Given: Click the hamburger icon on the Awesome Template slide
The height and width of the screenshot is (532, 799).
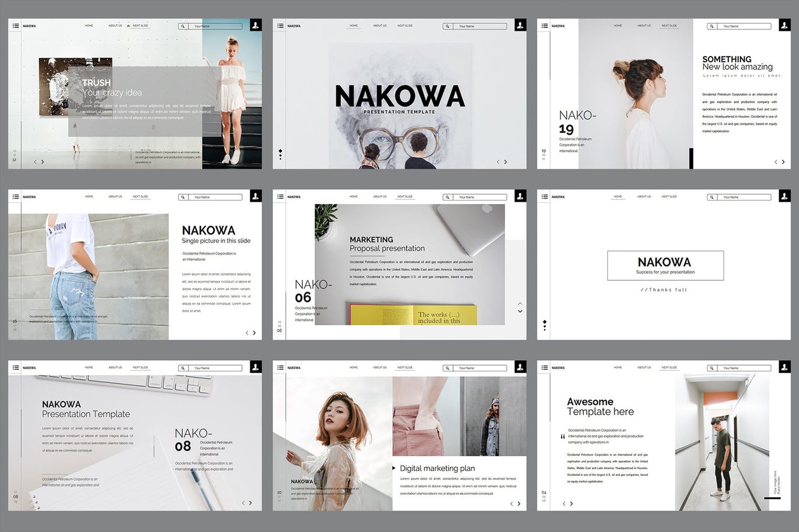Looking at the screenshot, I should 545,368.
